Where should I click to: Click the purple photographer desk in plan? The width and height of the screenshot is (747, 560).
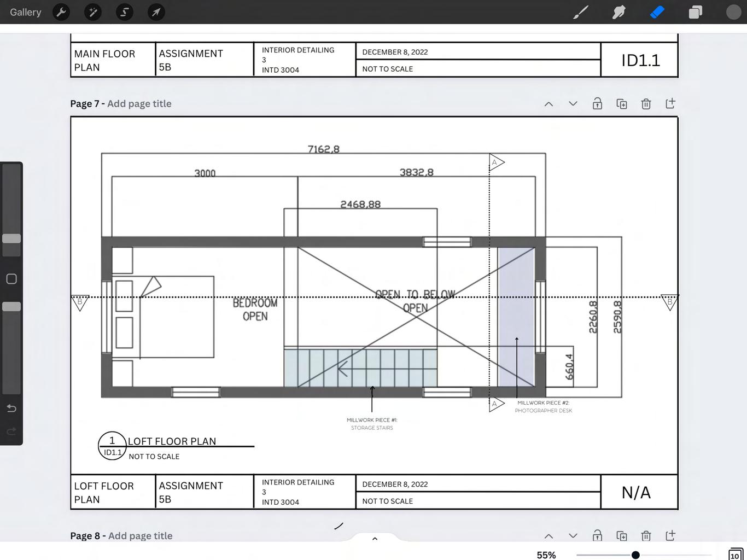[x=516, y=317]
